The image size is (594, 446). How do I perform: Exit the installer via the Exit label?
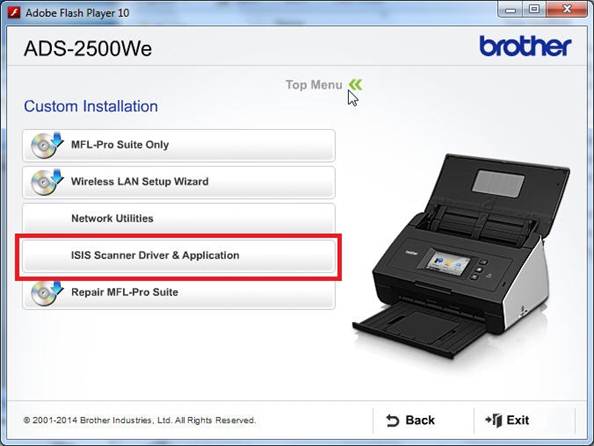point(518,420)
